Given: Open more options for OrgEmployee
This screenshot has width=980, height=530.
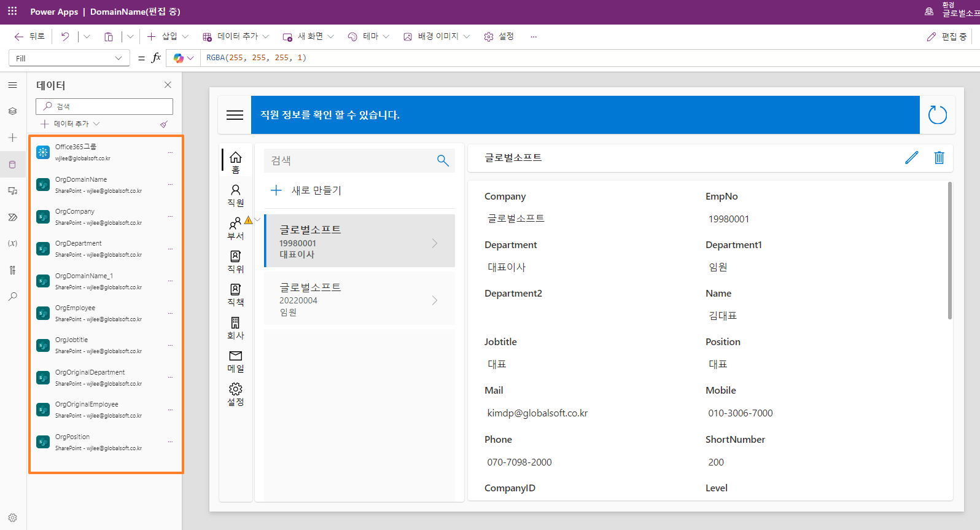Looking at the screenshot, I should [x=171, y=313].
